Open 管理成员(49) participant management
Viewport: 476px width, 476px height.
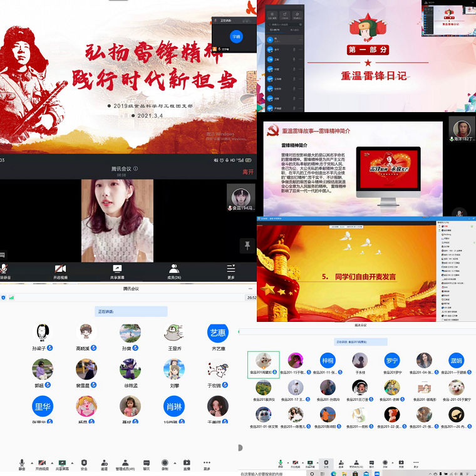(x=125, y=464)
